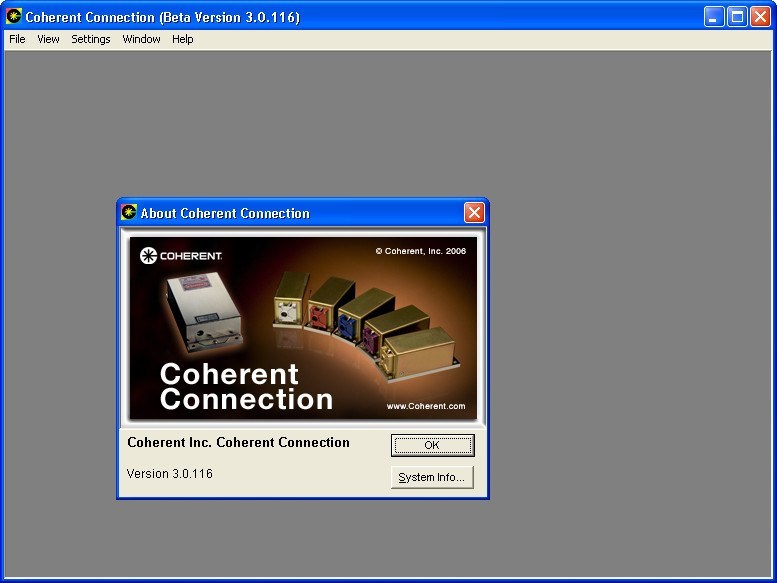Open the File menu
The height and width of the screenshot is (583, 777).
(17, 39)
